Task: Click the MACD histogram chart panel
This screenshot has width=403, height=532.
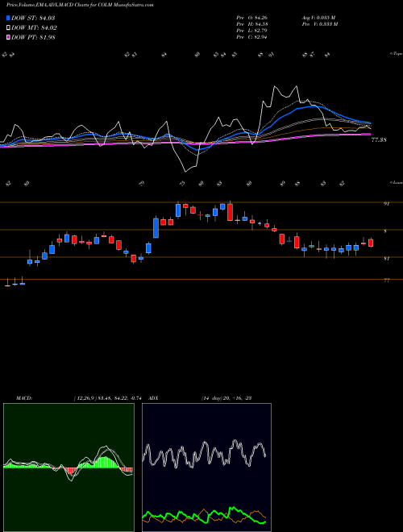Action: click(x=69, y=468)
